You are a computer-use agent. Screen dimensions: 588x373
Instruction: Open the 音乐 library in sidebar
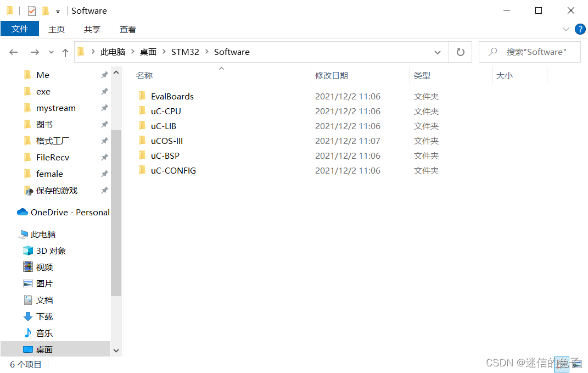(44, 333)
